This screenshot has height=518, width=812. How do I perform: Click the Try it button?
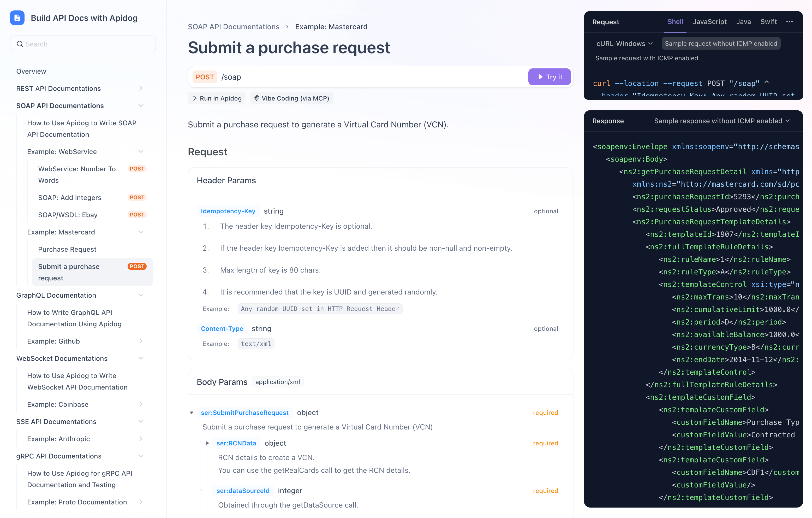(x=549, y=77)
